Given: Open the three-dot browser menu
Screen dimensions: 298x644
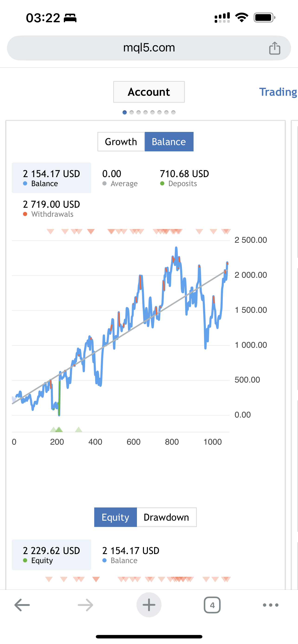Looking at the screenshot, I should coord(270,605).
